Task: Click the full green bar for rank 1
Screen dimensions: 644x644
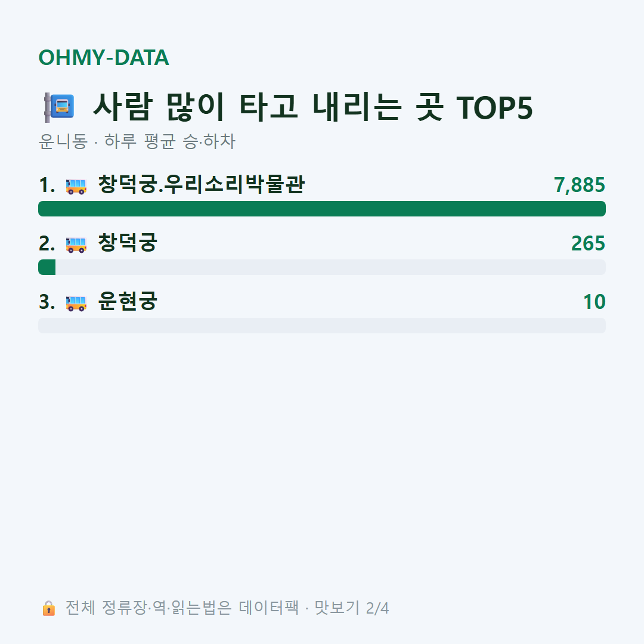Action: (x=322, y=209)
